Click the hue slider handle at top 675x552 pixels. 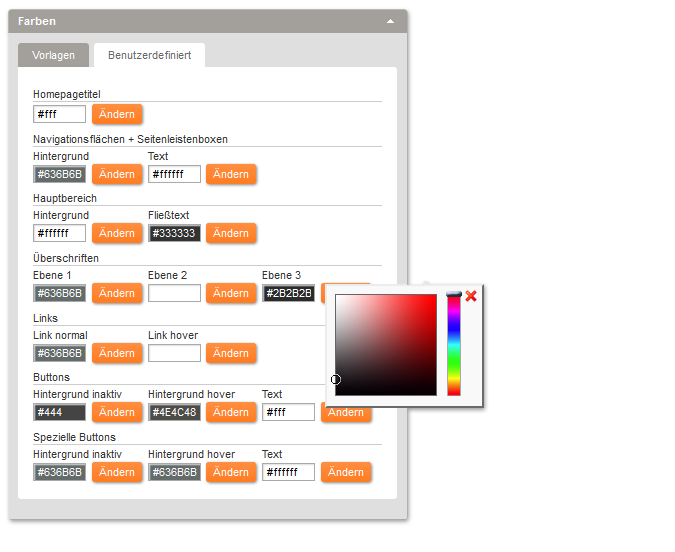(454, 294)
